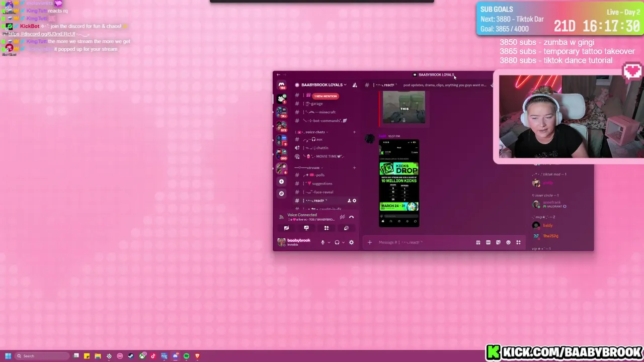
Task: Disconnect from voice with hang-up icon
Action: point(351,217)
